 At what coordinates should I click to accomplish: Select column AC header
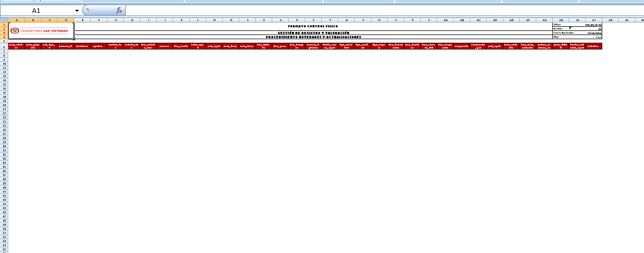478,20
